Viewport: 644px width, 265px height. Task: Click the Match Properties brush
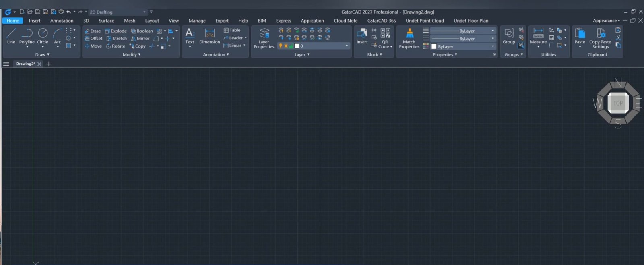pos(409,38)
